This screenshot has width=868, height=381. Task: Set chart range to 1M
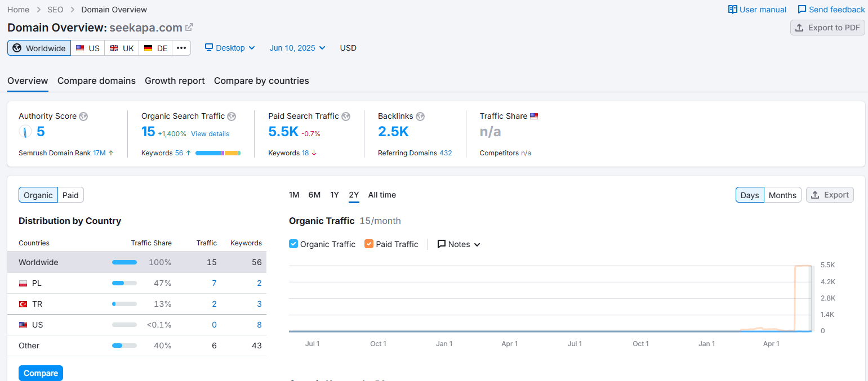point(294,195)
